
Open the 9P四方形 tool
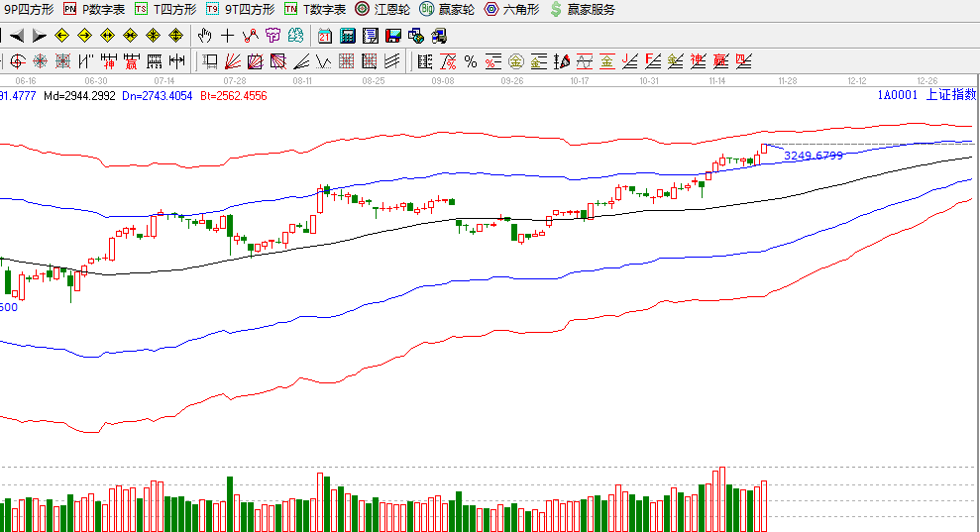30,9
